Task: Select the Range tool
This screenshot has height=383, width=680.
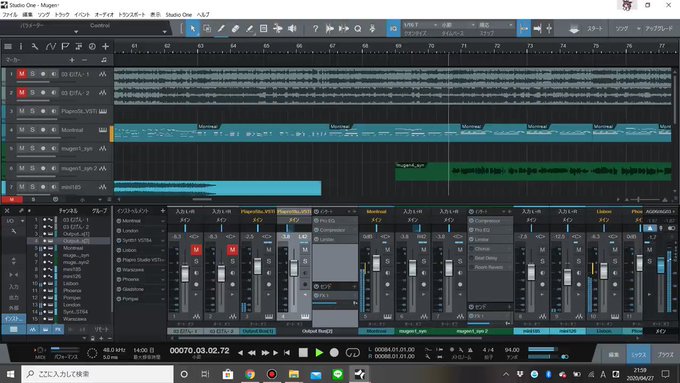Action: 207,29
